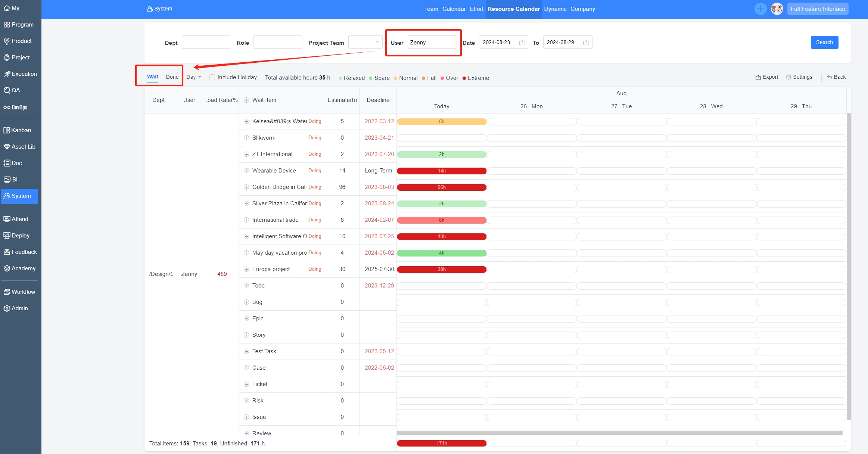Expand the Europa project row

(x=246, y=269)
